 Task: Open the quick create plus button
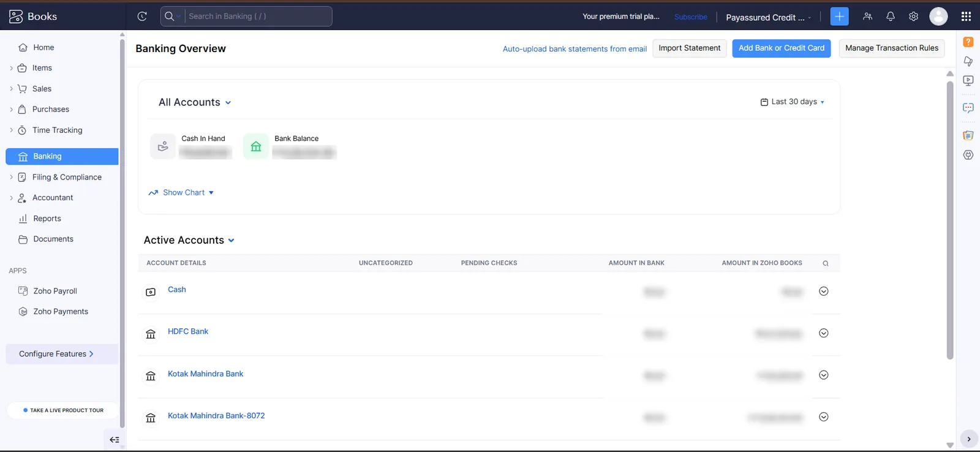coord(839,17)
